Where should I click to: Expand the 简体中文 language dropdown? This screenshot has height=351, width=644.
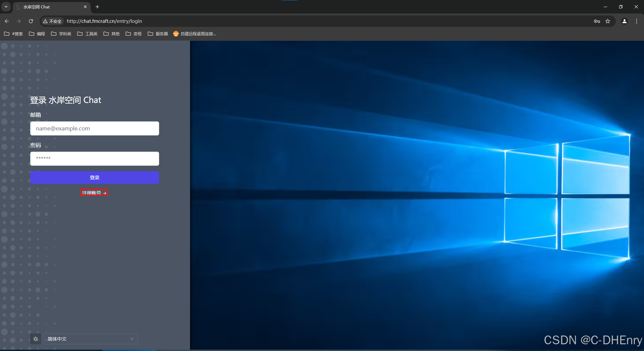click(x=91, y=339)
